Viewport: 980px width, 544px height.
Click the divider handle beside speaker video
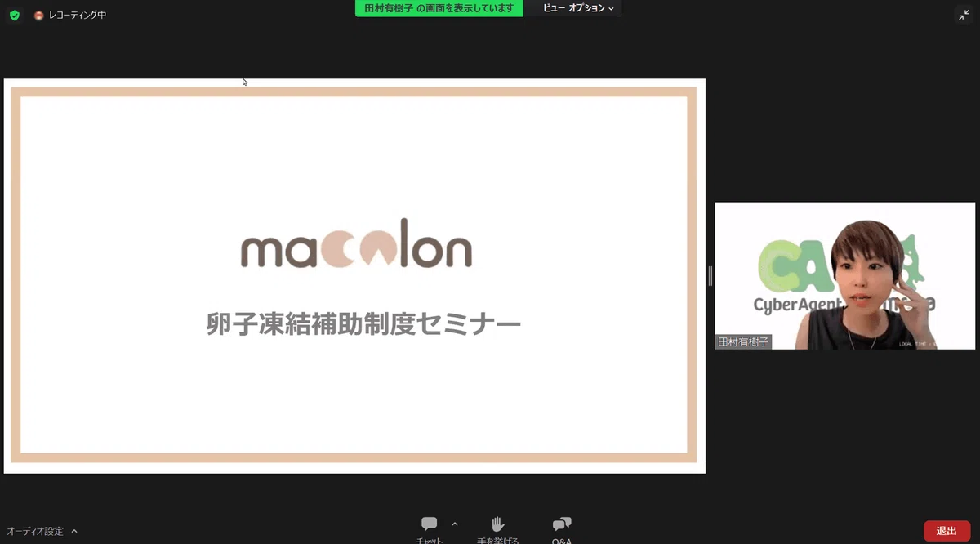(x=710, y=276)
